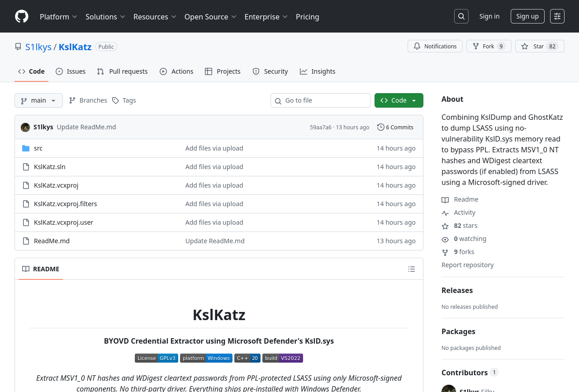Viewport: 579px width, 392px height.
Task: Click the S1lkys commit author avatar
Action: click(25, 128)
